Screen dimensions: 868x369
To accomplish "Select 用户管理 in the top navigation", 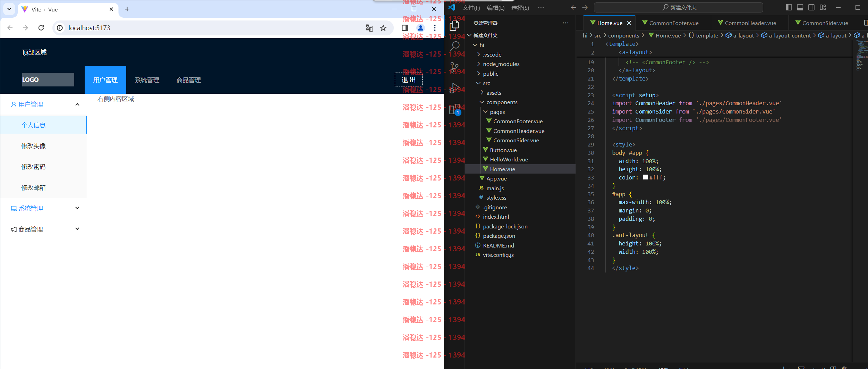I will coord(105,80).
